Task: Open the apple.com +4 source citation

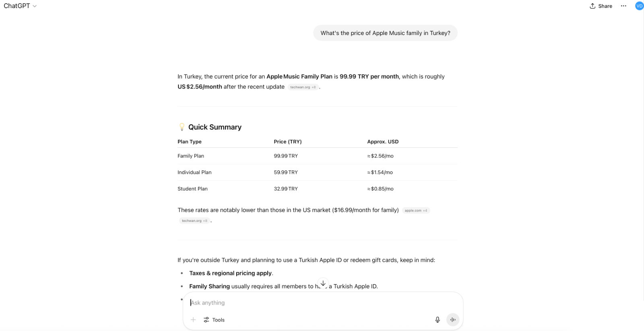Action: [x=416, y=210]
